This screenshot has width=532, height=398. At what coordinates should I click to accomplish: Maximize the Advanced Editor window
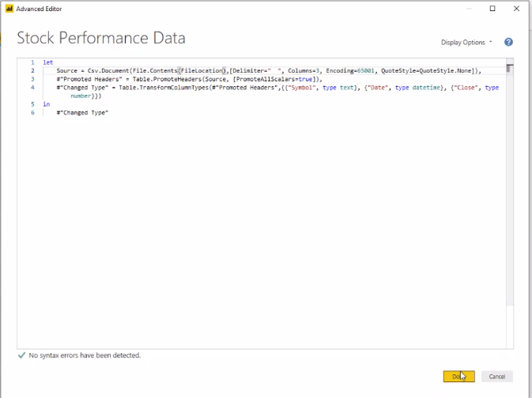[492, 9]
